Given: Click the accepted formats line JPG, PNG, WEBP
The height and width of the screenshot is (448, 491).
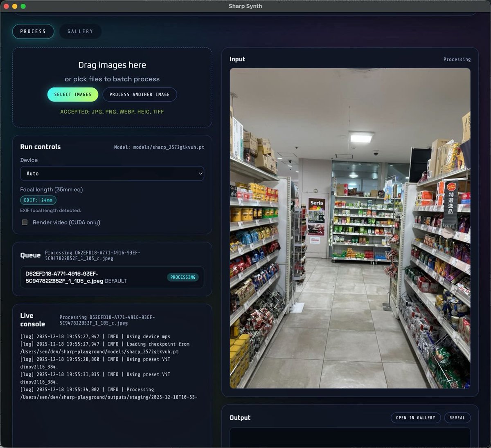Looking at the screenshot, I should [112, 112].
